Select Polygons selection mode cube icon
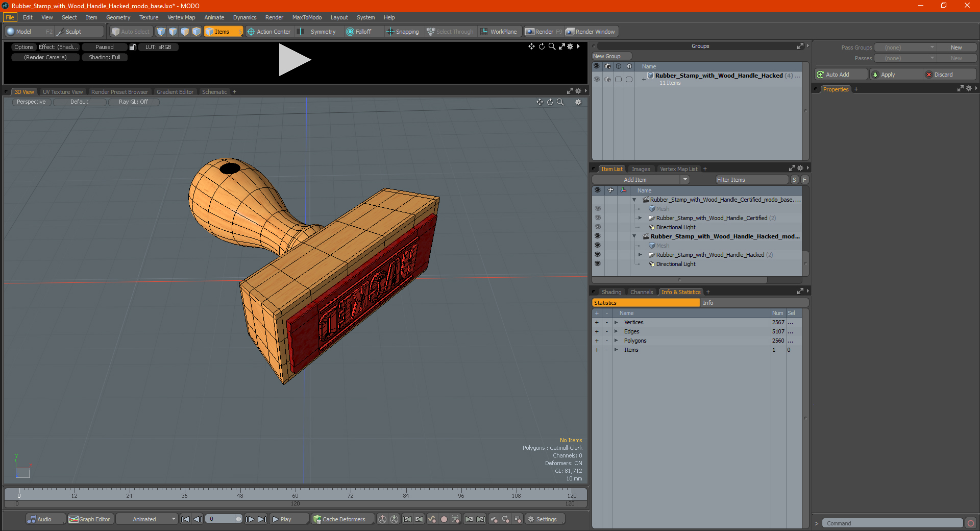The image size is (980, 531). 185,32
